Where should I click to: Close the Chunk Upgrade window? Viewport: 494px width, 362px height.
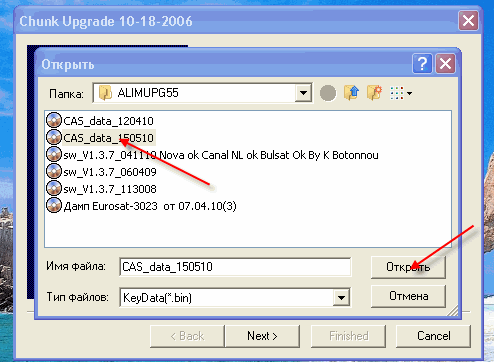click(468, 21)
